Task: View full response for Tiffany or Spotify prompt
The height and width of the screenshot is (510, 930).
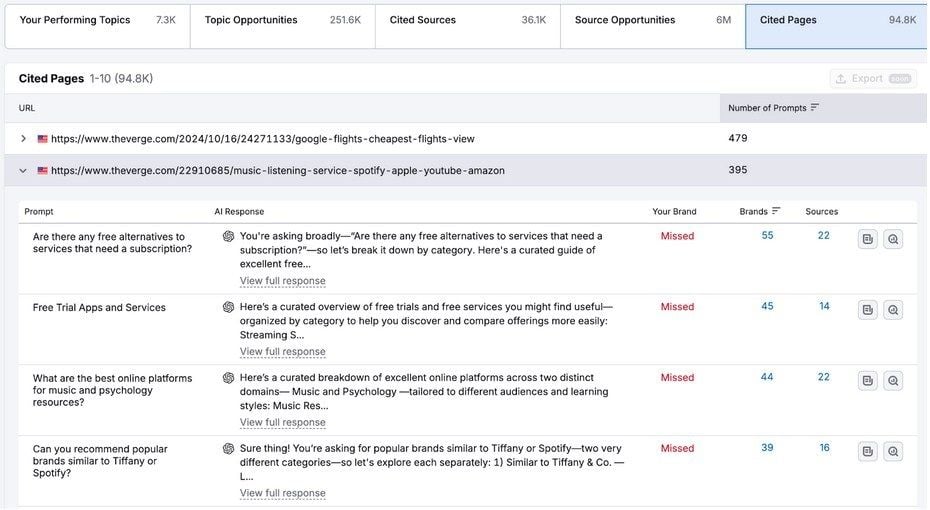Action: tap(282, 493)
